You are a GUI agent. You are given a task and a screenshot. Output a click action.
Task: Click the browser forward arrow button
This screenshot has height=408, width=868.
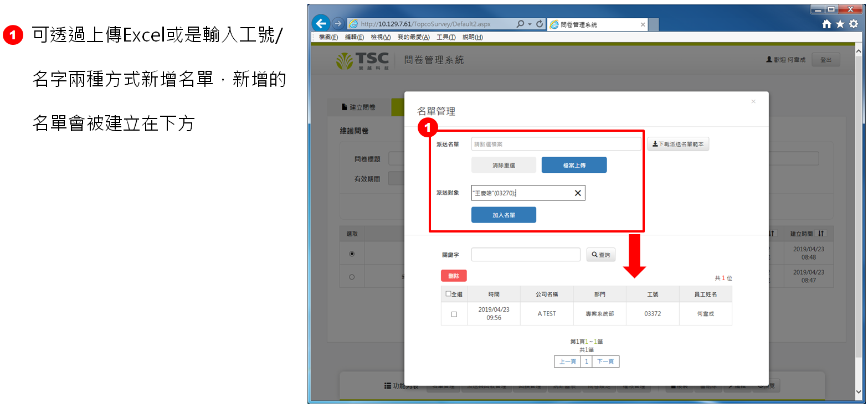point(337,24)
